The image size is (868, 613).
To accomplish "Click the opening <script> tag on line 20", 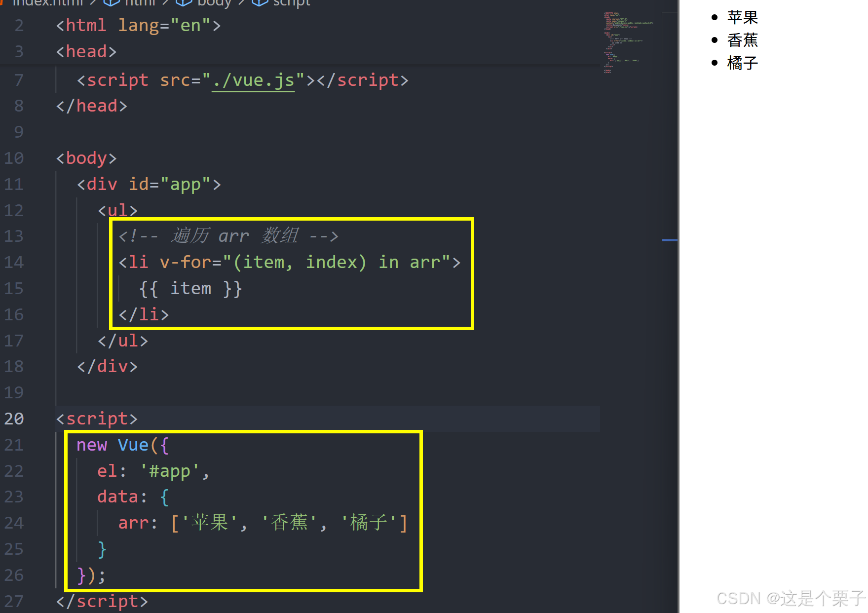I will tap(97, 419).
